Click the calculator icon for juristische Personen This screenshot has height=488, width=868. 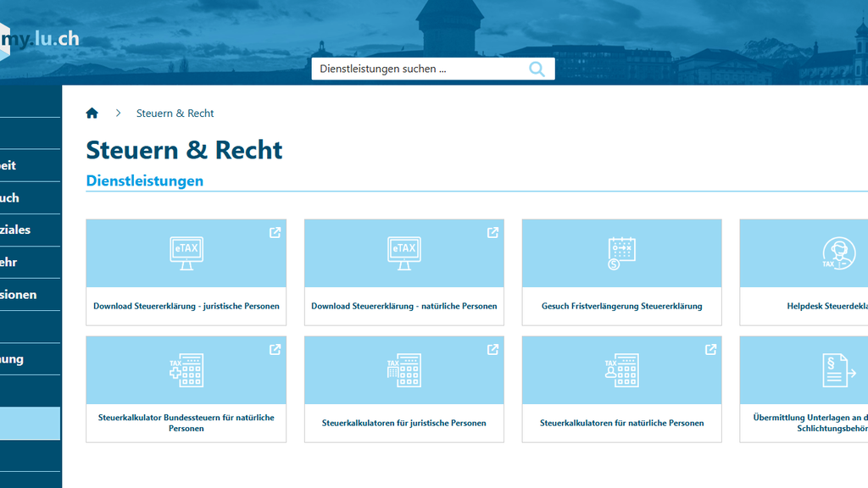coord(403,370)
